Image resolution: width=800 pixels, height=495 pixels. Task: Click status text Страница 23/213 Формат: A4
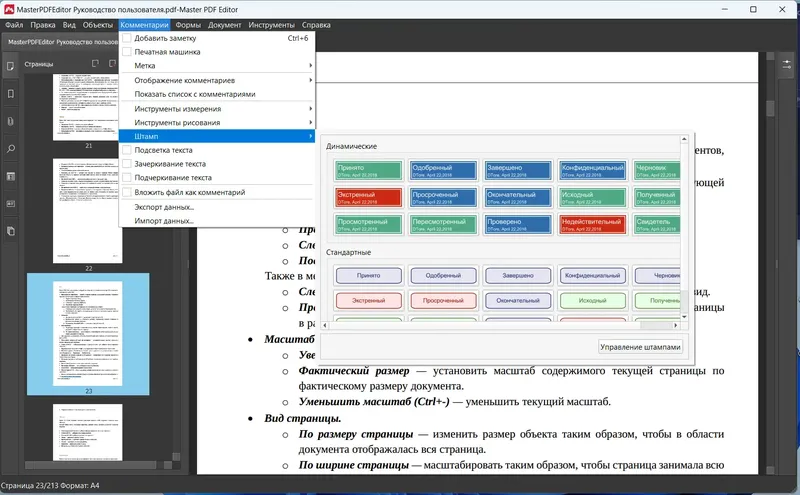coord(50,486)
